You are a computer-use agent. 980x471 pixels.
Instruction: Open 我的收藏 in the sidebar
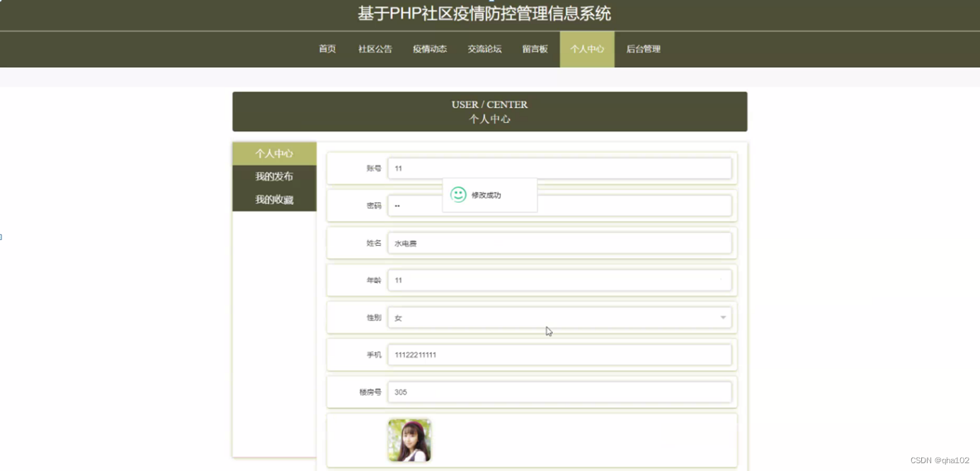coord(274,200)
